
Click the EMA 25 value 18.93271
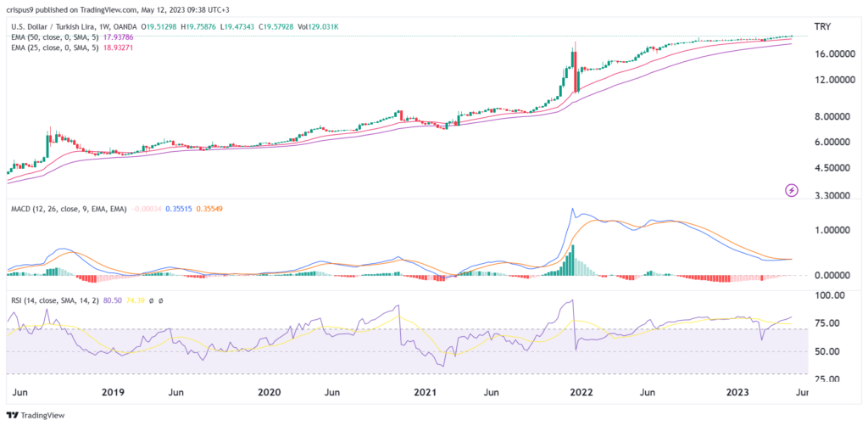click(119, 48)
